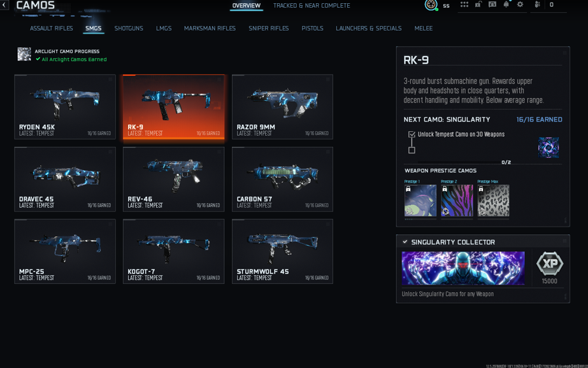Click the level 55 indicator
This screenshot has width=588, height=368.
(x=446, y=6)
